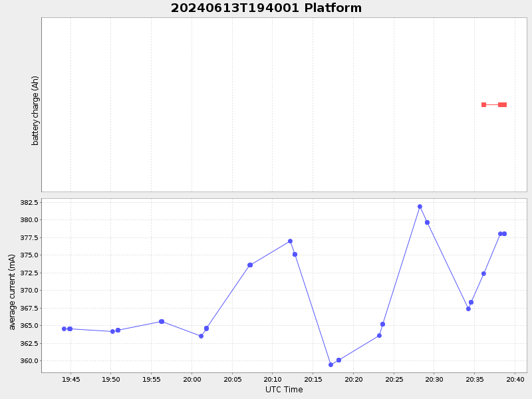This screenshot has height=399, width=532.
Task: Select the 373.6 data point near 20:07
Action: tap(250, 265)
